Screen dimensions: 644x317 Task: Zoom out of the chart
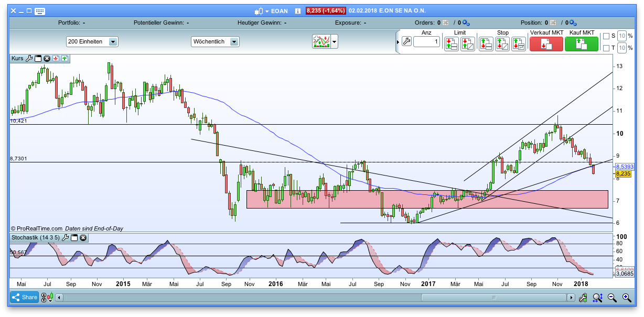(x=612, y=298)
